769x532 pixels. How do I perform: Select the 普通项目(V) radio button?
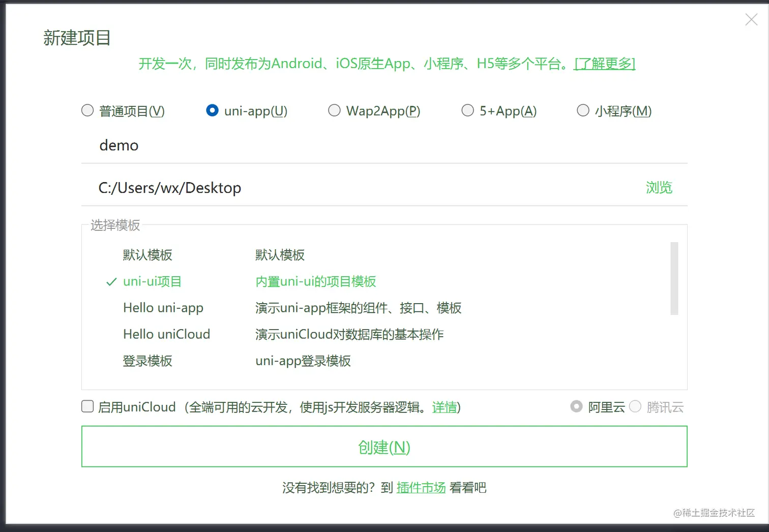[87, 110]
